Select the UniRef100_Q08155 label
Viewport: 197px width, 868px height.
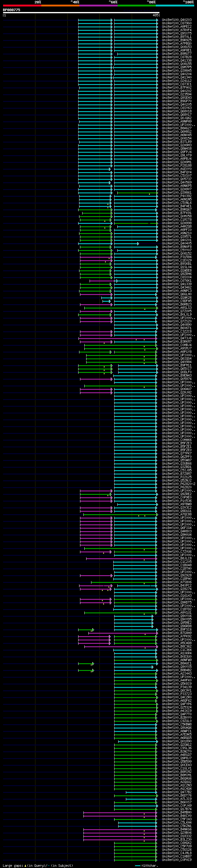click(x=177, y=64)
